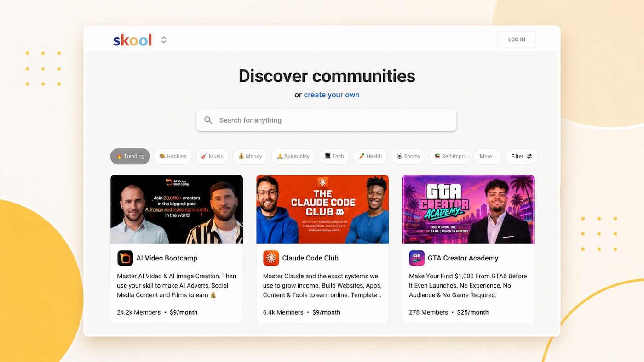The image size is (644, 362).
Task: Open the Filter options button
Action: pos(521,156)
